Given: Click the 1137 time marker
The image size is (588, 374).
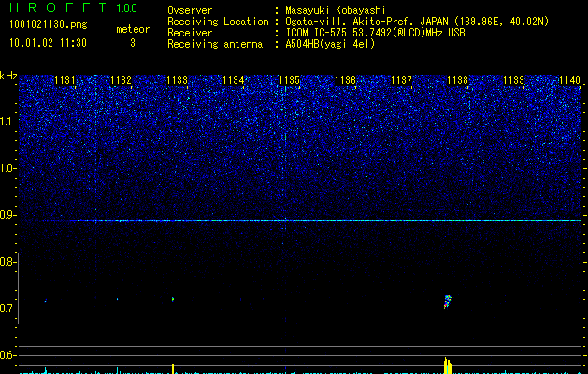Looking at the screenshot, I should [x=401, y=80].
